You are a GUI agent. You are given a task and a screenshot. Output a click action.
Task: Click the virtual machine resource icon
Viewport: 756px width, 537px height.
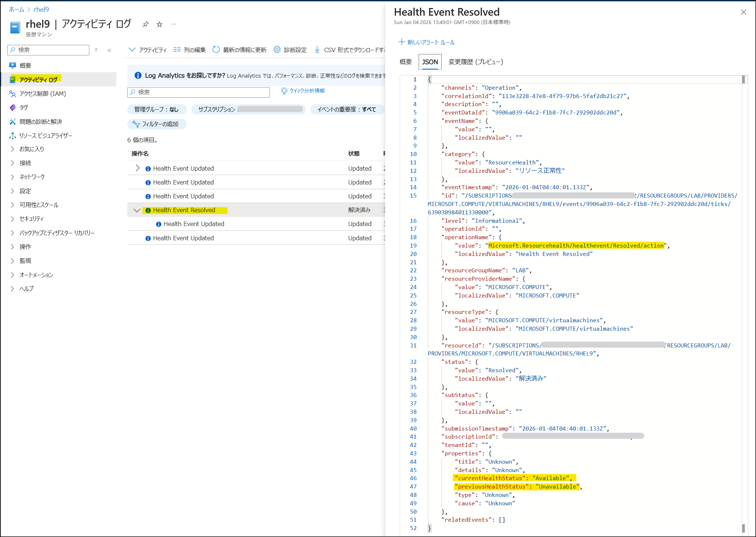coord(15,28)
